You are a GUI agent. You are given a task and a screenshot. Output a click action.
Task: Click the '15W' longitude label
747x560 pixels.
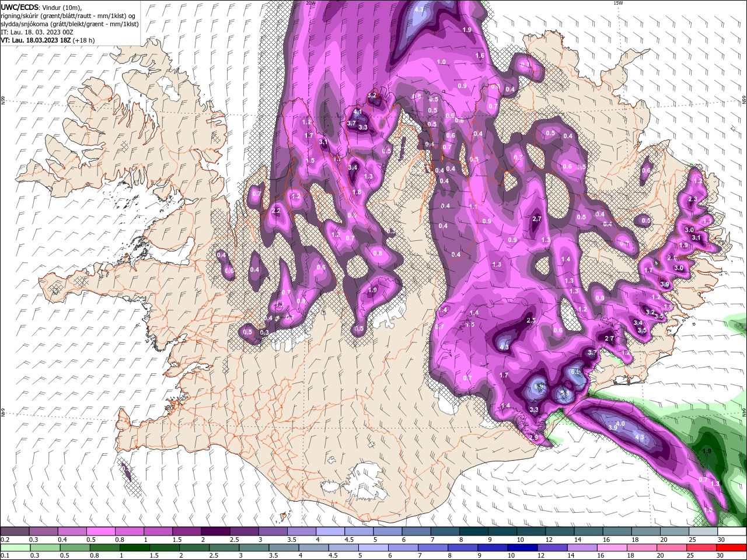point(618,3)
